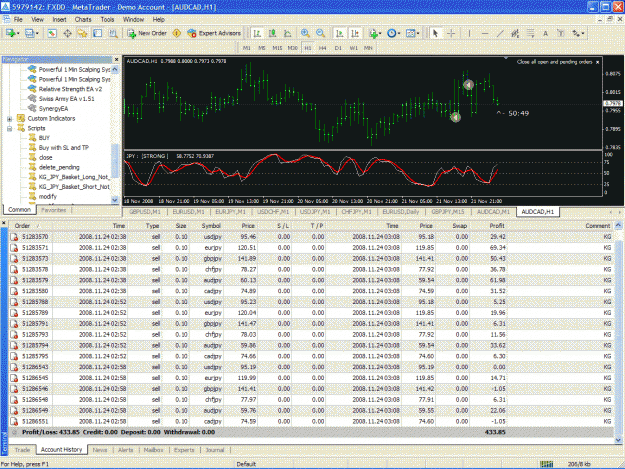
Task: Select the delete_pending script
Action: click(59, 167)
